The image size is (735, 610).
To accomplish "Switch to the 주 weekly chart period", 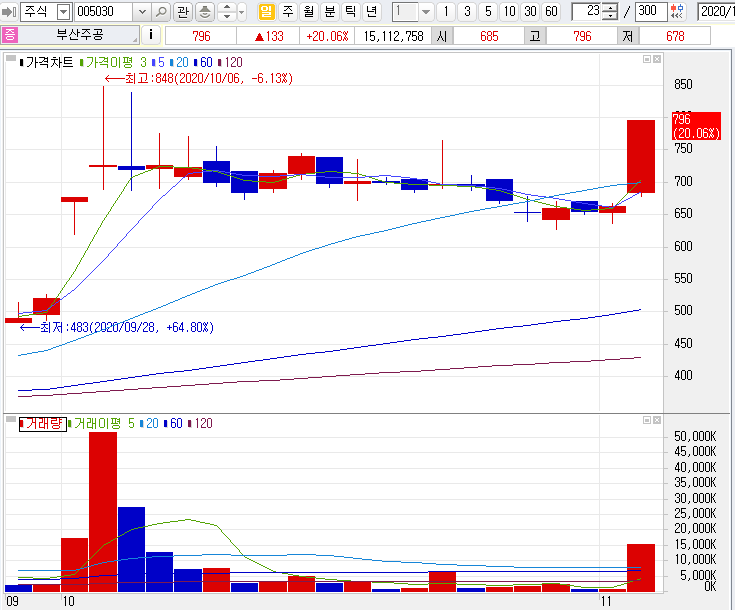I will pyautogui.click(x=288, y=11).
